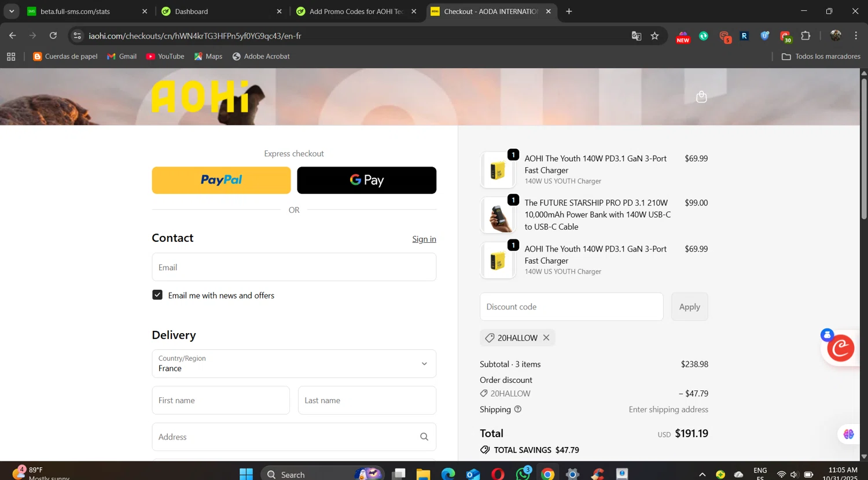Image resolution: width=868 pixels, height=480 pixels.
Task: Focus the Discount code field
Action: click(x=572, y=307)
